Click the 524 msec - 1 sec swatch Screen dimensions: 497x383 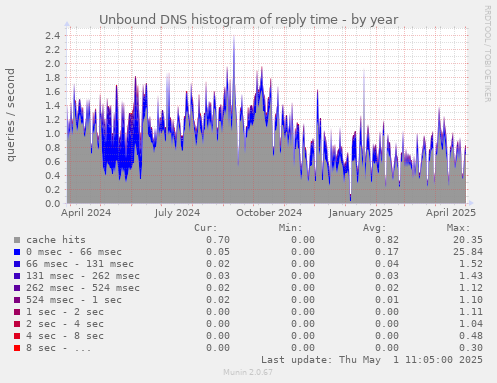pyautogui.click(x=17, y=300)
